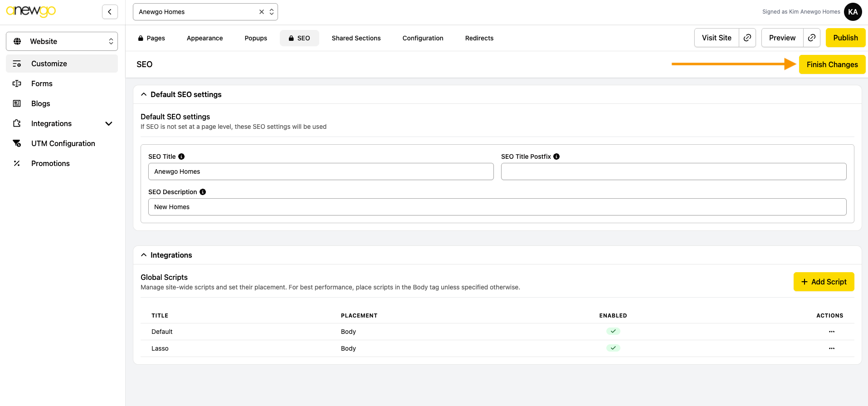Open actions menu for Default script

pos(831,332)
